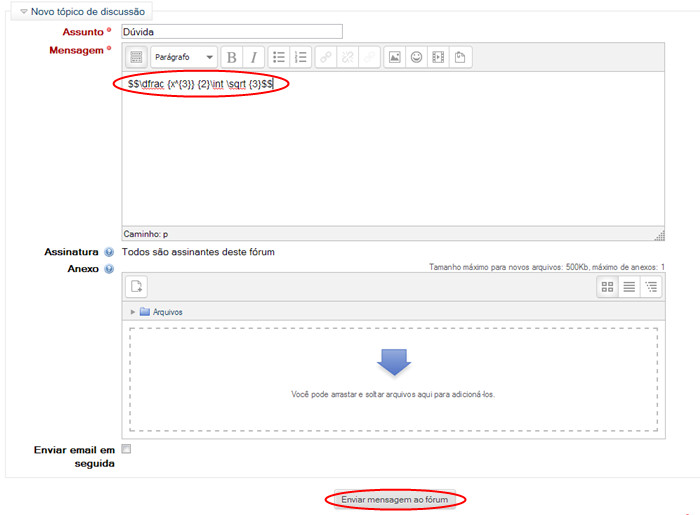Switch attachments to icon grid view
Screen dimensions: 700x515
point(607,287)
